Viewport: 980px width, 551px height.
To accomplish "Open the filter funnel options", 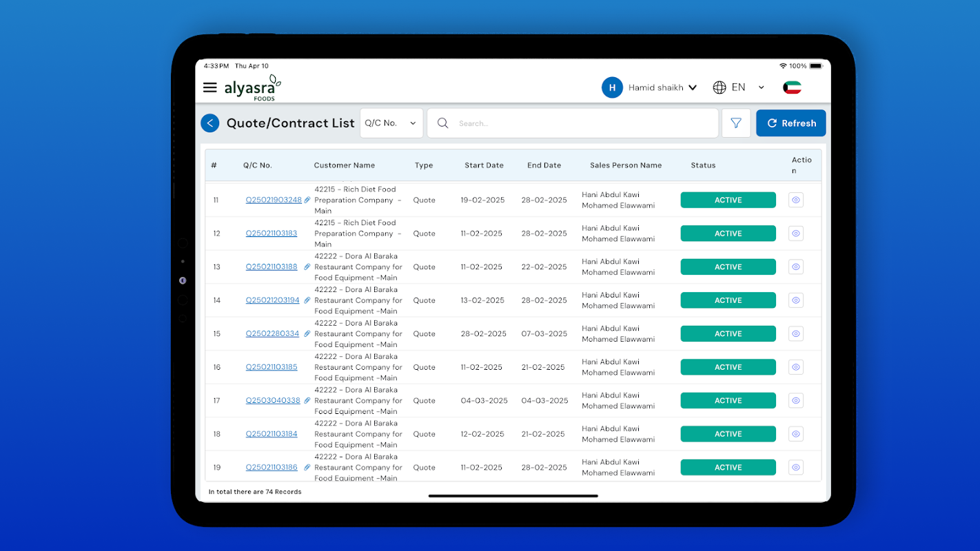I will pyautogui.click(x=736, y=123).
